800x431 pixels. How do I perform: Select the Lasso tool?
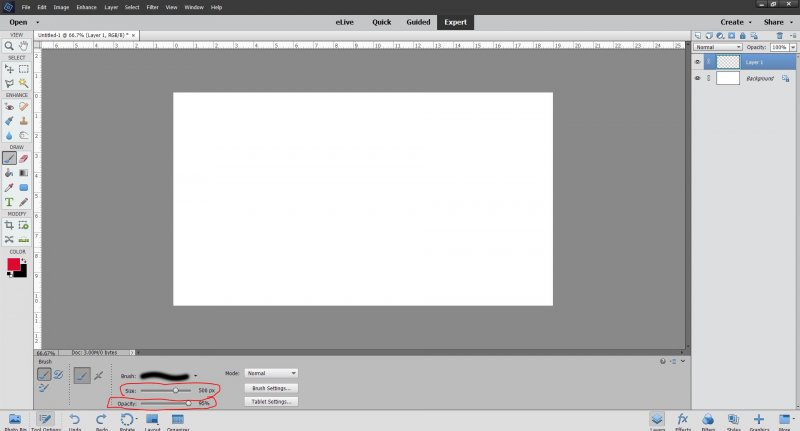[x=9, y=83]
